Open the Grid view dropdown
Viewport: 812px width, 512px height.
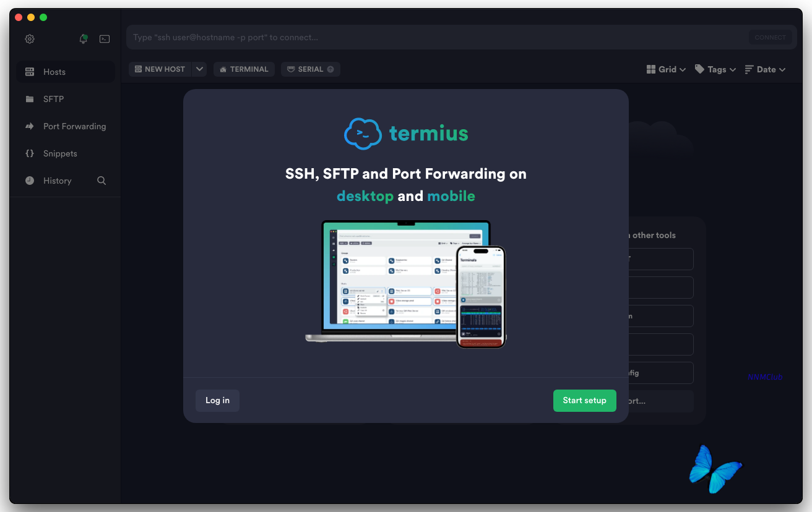coord(666,69)
